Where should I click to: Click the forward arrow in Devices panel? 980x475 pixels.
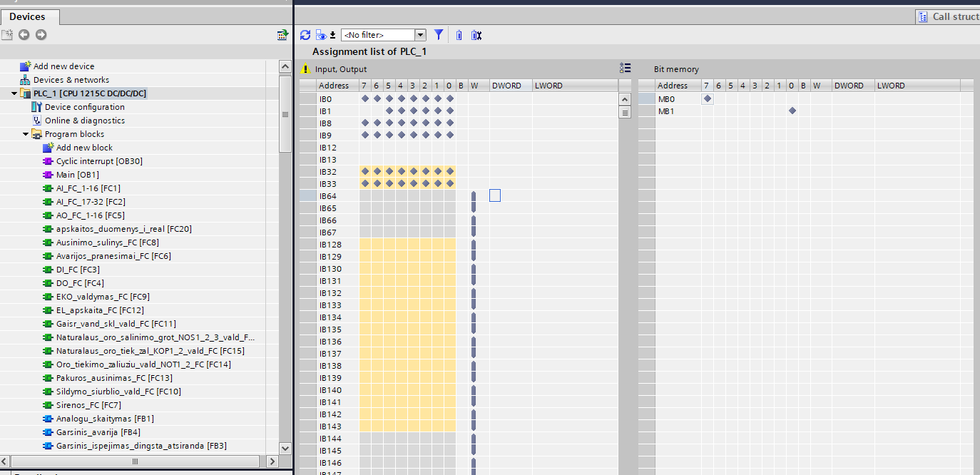(x=41, y=35)
